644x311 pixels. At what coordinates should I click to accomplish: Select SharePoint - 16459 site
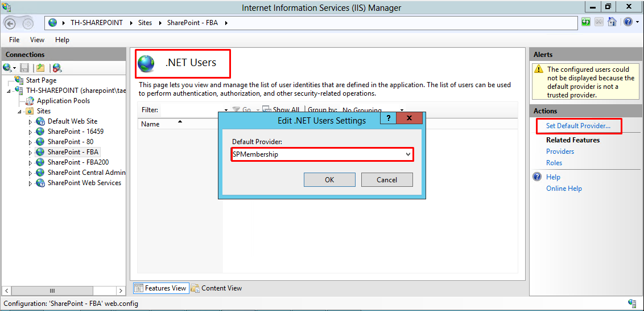point(76,132)
